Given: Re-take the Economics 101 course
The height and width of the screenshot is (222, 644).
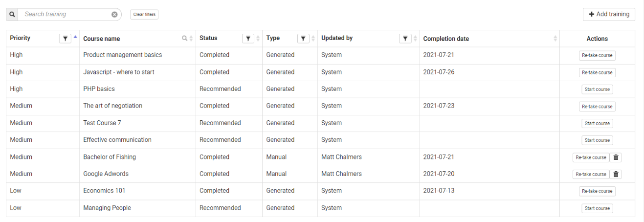Looking at the screenshot, I should point(597,191).
